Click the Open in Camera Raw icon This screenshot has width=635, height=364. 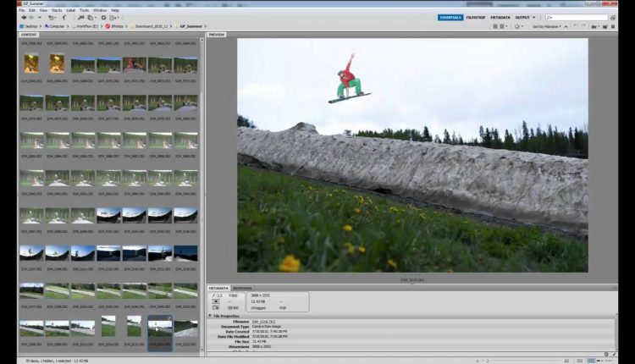pyautogui.click(x=103, y=18)
